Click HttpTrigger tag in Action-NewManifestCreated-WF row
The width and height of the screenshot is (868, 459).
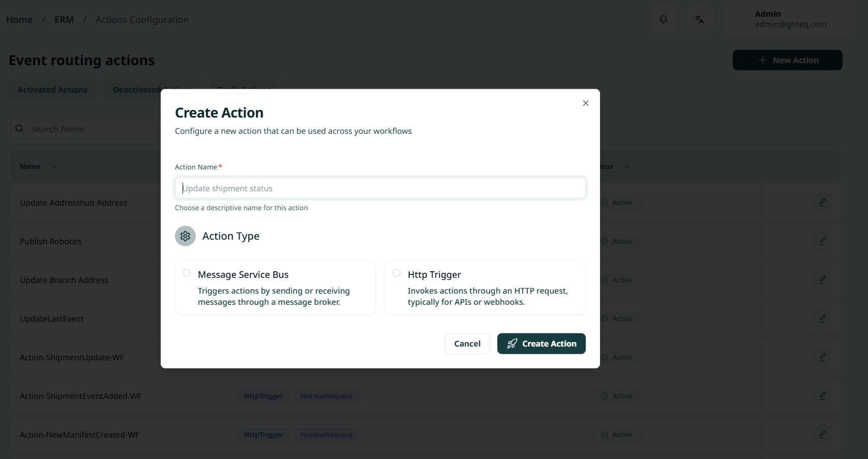click(263, 435)
